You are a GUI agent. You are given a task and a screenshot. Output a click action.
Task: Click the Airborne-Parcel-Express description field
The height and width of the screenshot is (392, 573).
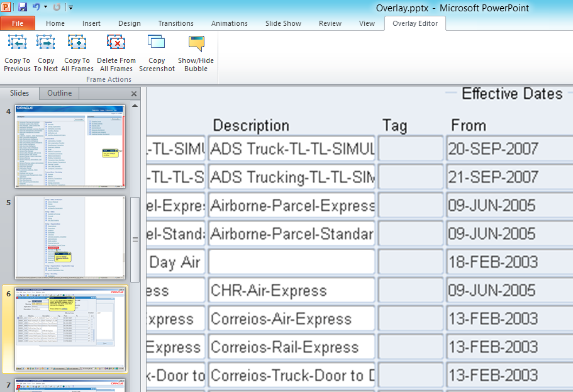292,205
